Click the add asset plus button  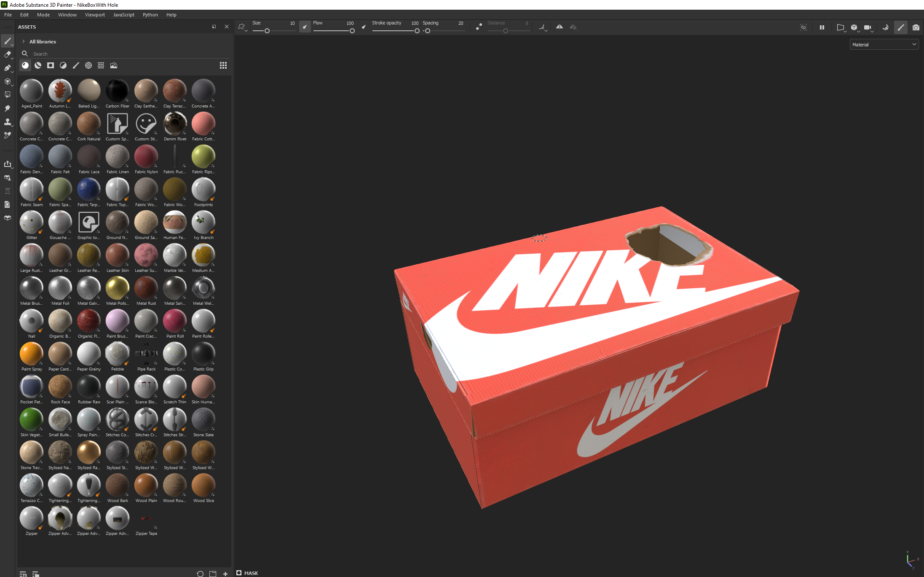pyautogui.click(x=225, y=574)
